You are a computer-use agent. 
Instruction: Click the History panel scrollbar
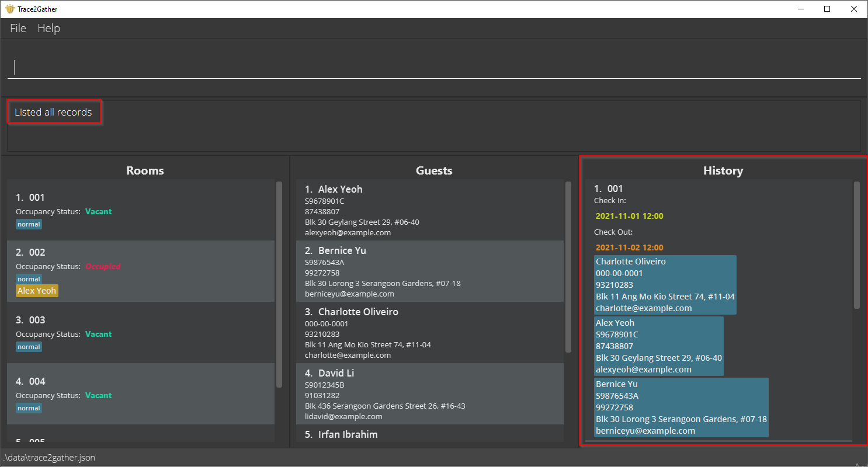coord(857,245)
